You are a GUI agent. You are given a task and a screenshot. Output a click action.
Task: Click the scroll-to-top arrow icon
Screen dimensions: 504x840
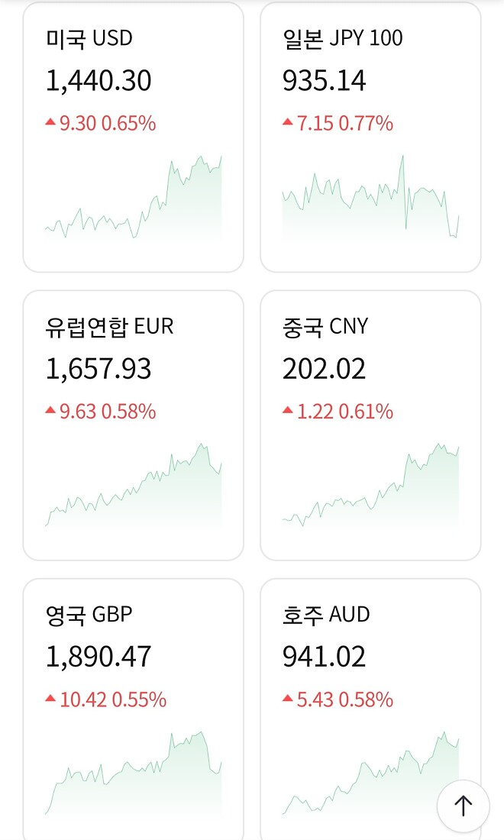pyautogui.click(x=463, y=806)
